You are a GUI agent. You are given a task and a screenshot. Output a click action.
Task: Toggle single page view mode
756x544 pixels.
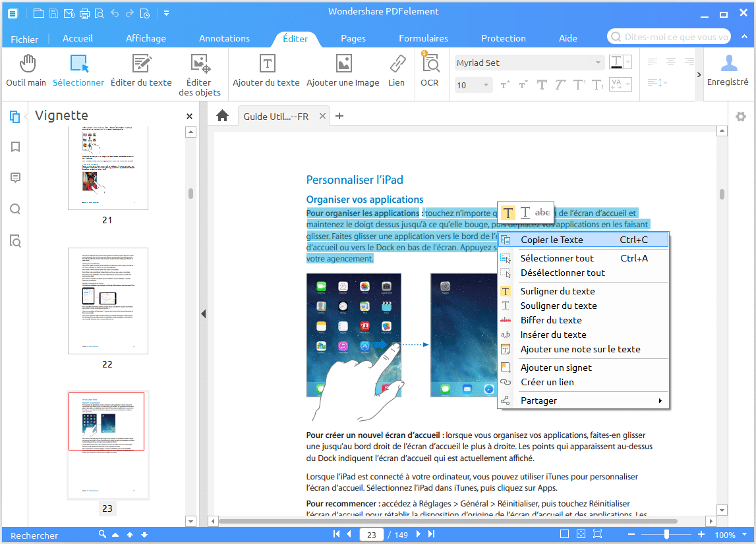(x=565, y=534)
